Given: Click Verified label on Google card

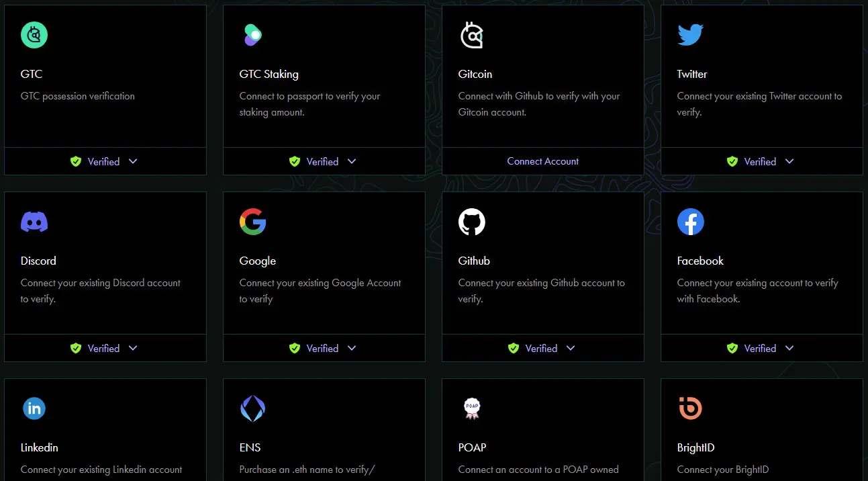Looking at the screenshot, I should point(322,348).
